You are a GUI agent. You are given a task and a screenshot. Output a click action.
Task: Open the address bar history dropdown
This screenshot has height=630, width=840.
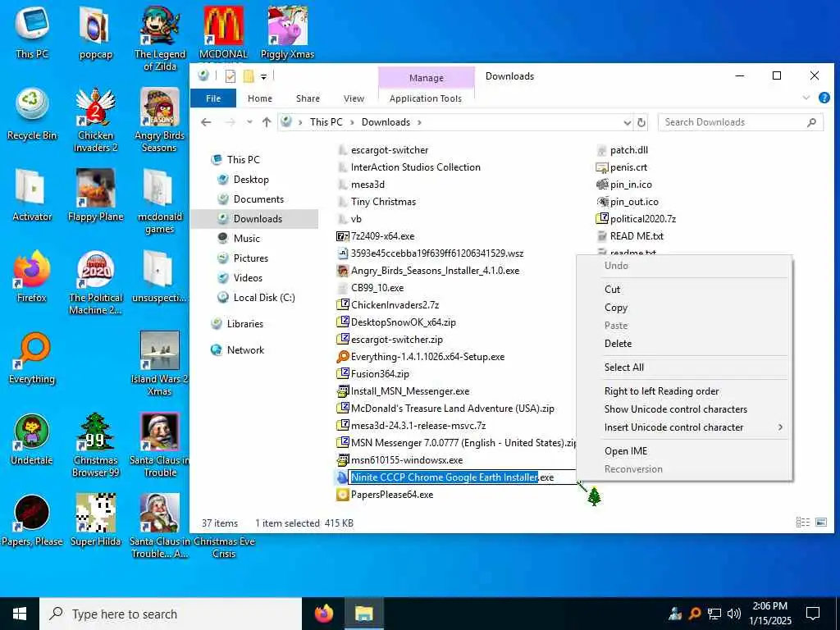(x=627, y=123)
